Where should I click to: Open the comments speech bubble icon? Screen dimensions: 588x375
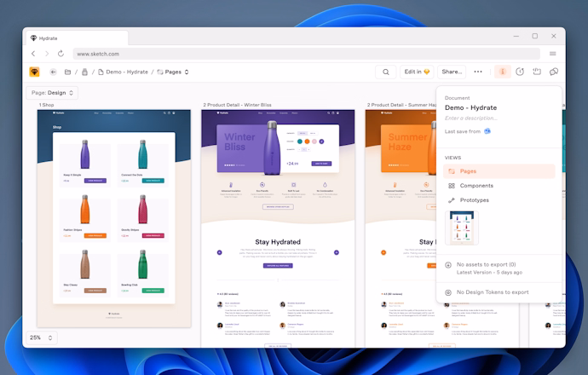coord(554,72)
